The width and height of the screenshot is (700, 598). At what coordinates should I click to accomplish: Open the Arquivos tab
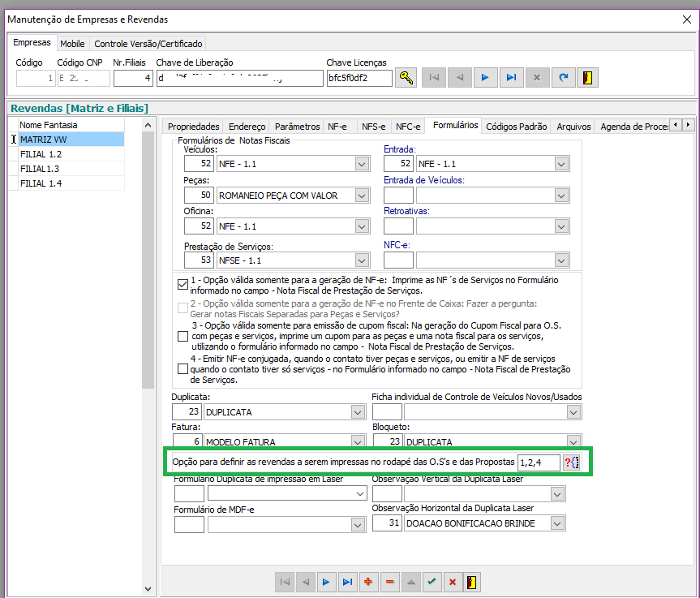(x=573, y=127)
